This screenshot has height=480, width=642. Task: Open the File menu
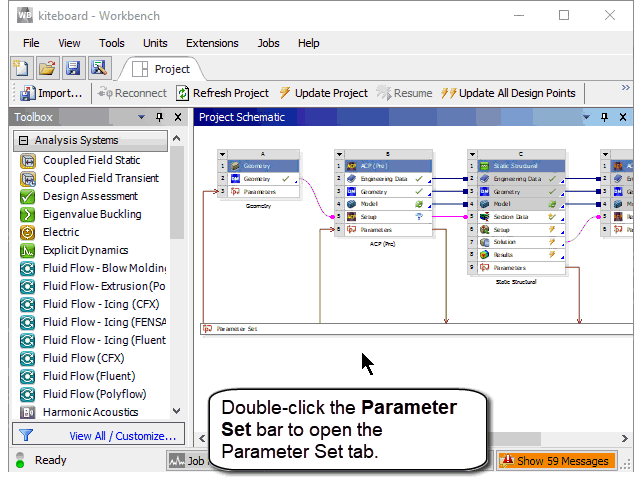(x=31, y=43)
